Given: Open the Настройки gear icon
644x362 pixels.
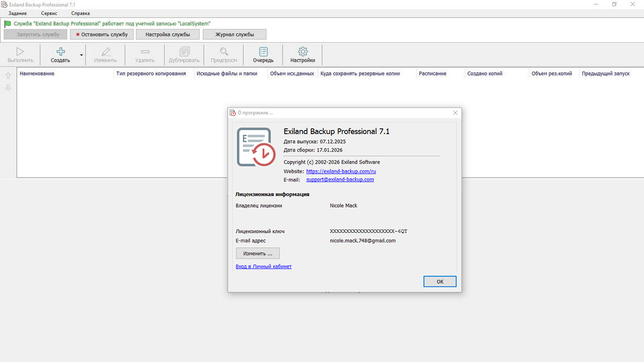Looking at the screenshot, I should [x=303, y=51].
